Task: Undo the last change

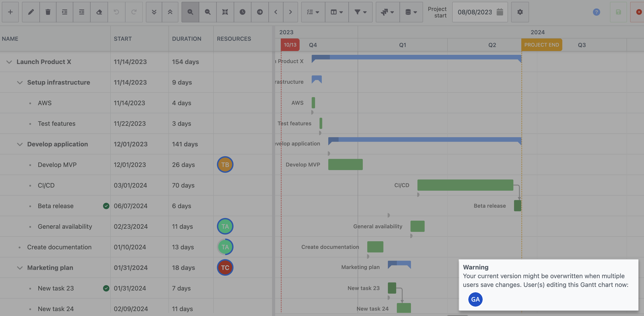Action: (117, 12)
